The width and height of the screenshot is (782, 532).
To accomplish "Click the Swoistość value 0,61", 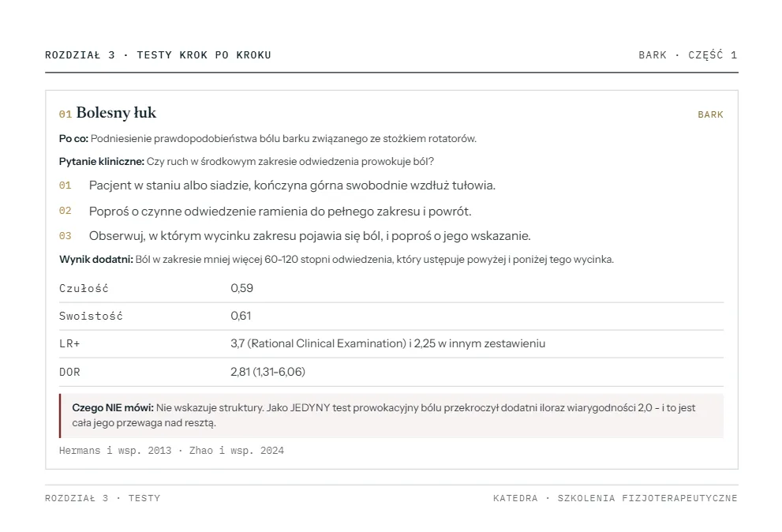I will (x=241, y=316).
